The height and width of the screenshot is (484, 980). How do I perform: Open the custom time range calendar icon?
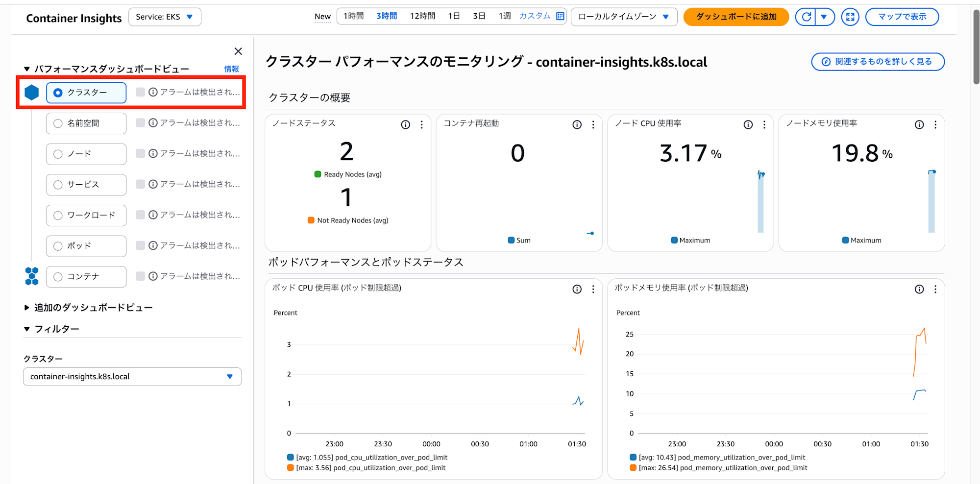(560, 16)
